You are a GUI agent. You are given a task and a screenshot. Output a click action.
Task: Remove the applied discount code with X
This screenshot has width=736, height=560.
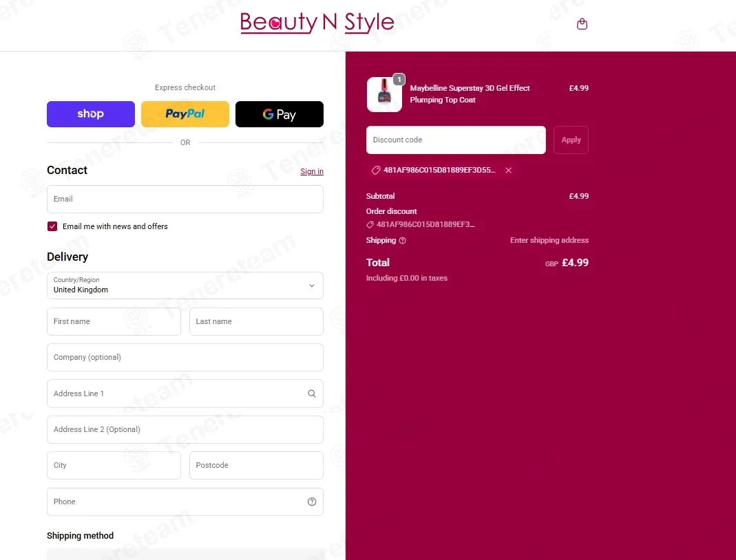pos(508,170)
